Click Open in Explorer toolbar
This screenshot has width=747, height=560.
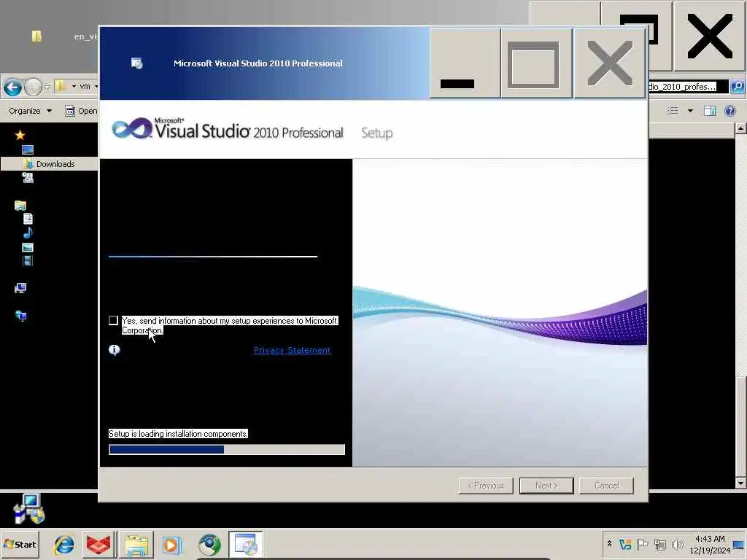[x=81, y=111]
